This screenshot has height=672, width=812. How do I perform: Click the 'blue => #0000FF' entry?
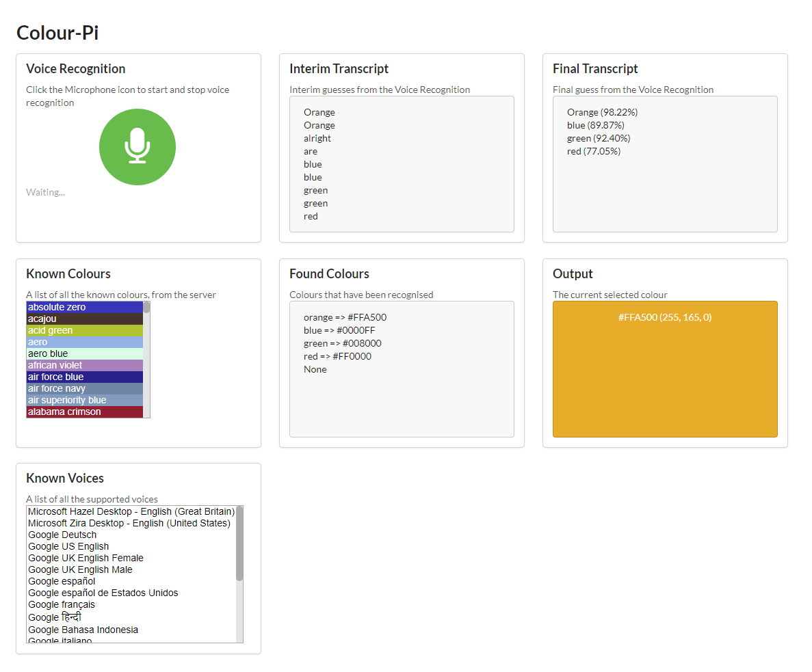(x=339, y=330)
